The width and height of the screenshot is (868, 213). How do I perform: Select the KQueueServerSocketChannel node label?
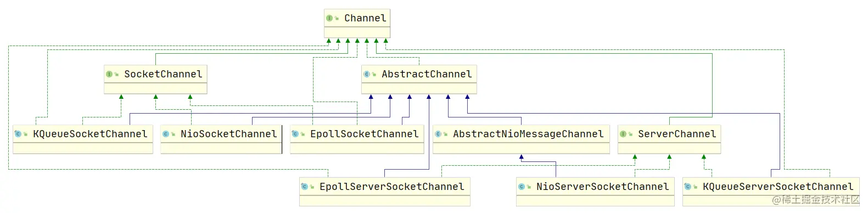[x=778, y=187]
